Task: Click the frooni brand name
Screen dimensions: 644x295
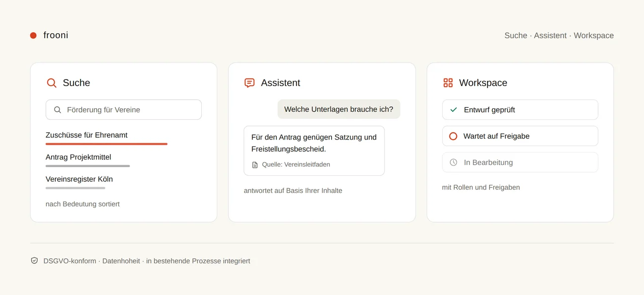Action: point(56,35)
